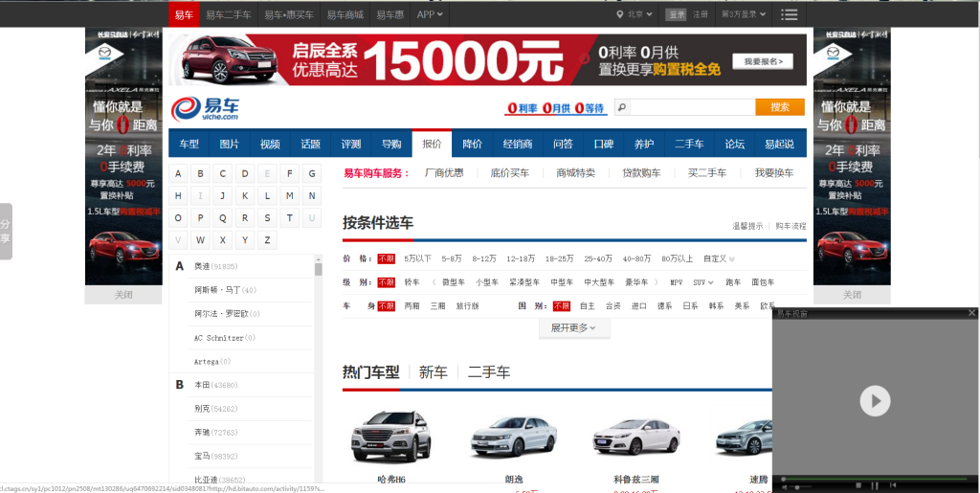Click the orange 搜索 button
Viewport: 980px width, 493px height.
780,107
